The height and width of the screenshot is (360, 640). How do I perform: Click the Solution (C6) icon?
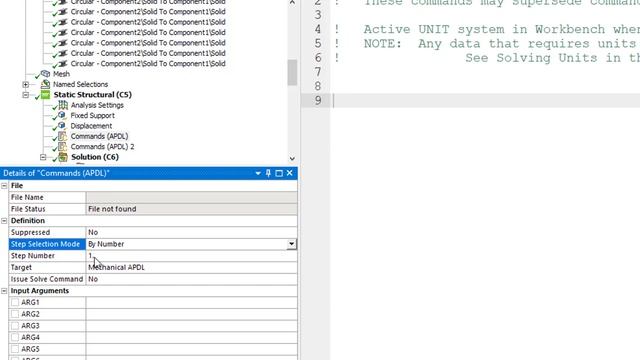(x=63, y=157)
